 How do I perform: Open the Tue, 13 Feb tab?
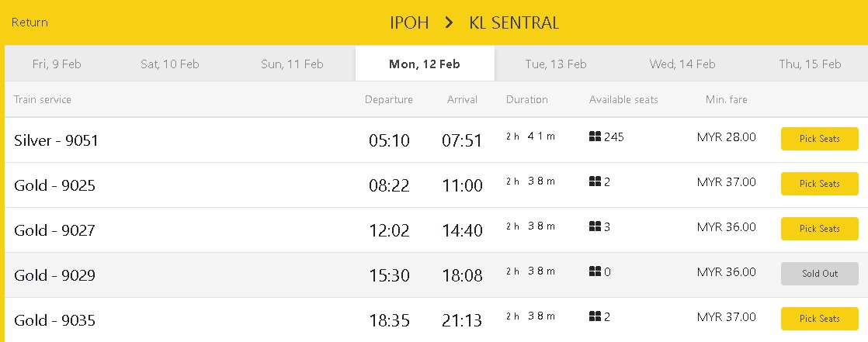(x=555, y=64)
